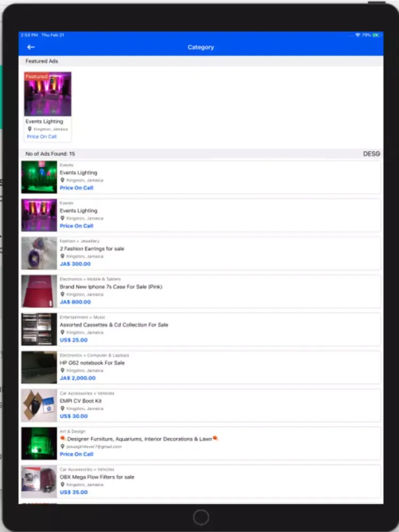Image resolution: width=399 pixels, height=532 pixels.
Task: Select the US$ 30.00 price
Action: [x=73, y=416]
